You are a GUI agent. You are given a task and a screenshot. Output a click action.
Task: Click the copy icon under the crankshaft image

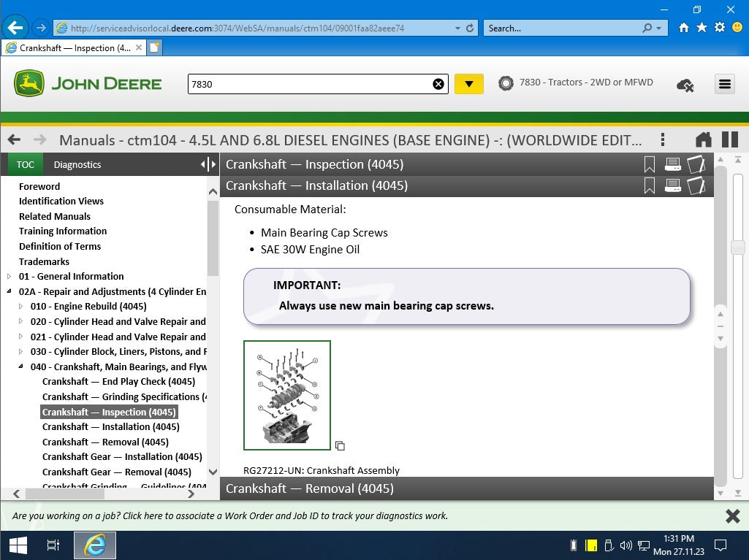(x=339, y=445)
